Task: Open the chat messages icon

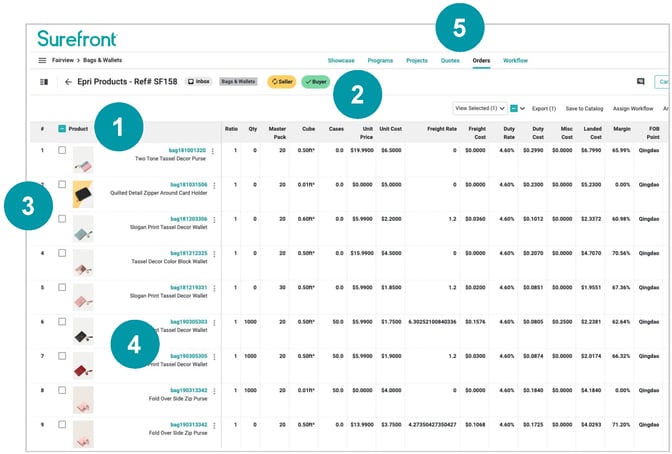Action: [x=640, y=81]
